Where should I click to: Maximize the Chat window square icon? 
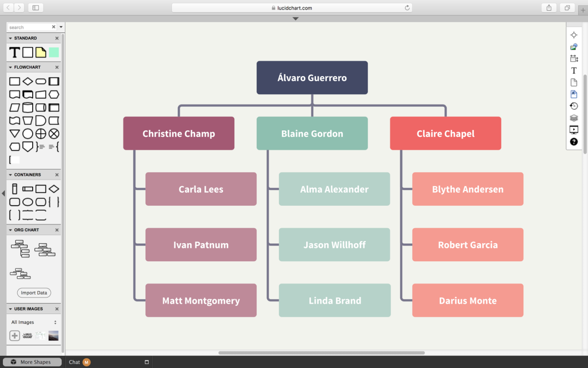tap(147, 362)
